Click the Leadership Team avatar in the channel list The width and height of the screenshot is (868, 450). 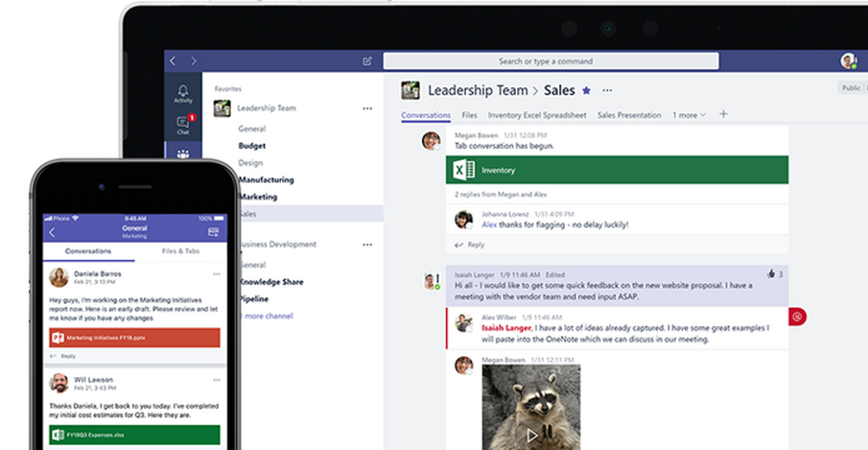(223, 108)
